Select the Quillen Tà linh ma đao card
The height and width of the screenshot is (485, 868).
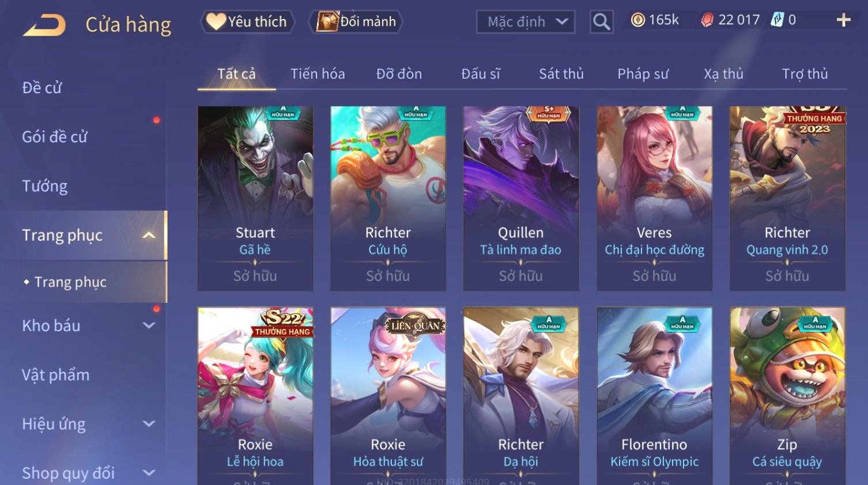tap(521, 198)
